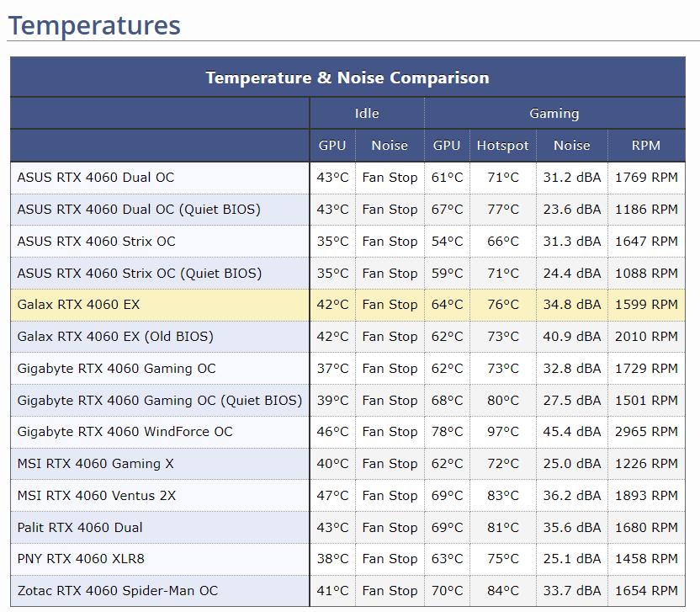Click the 66°C hotspot value
The height and width of the screenshot is (612, 700).
pyautogui.click(x=503, y=242)
